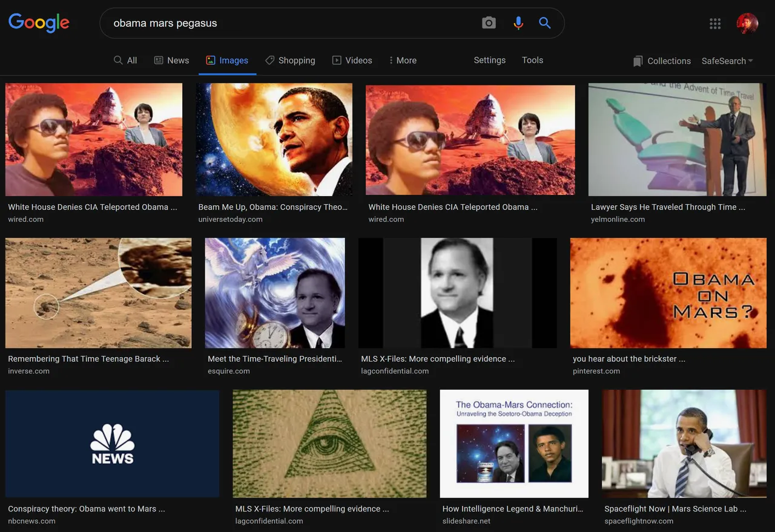Open the NBC News logo thumbnail
The height and width of the screenshot is (532, 775).
pos(113,444)
